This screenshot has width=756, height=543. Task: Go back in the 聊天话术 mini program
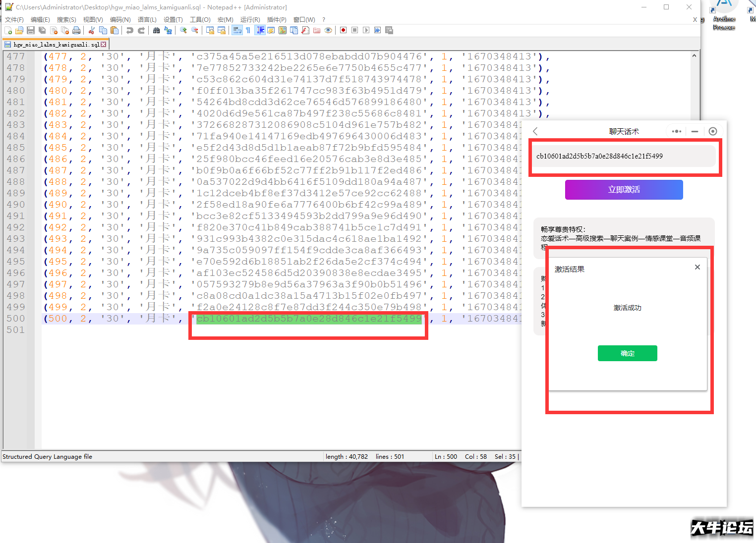535,131
